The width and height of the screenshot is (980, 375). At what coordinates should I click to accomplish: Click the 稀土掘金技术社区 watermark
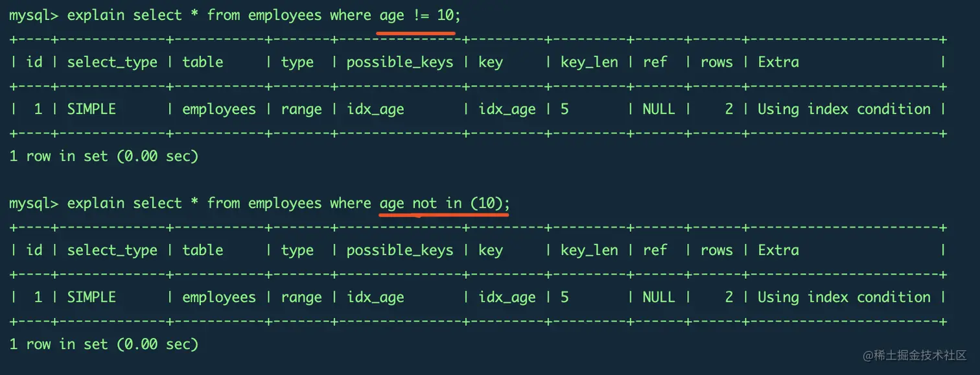click(x=915, y=355)
